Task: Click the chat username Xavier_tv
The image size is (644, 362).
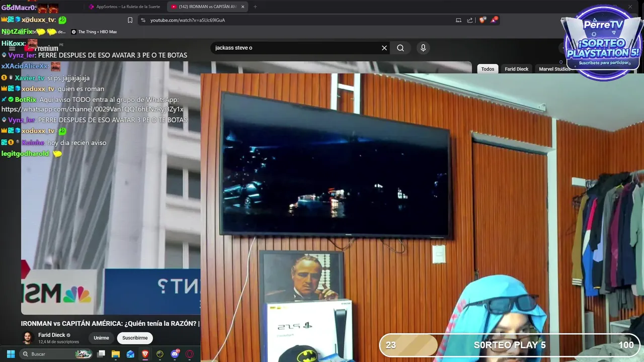Action: 30,78
